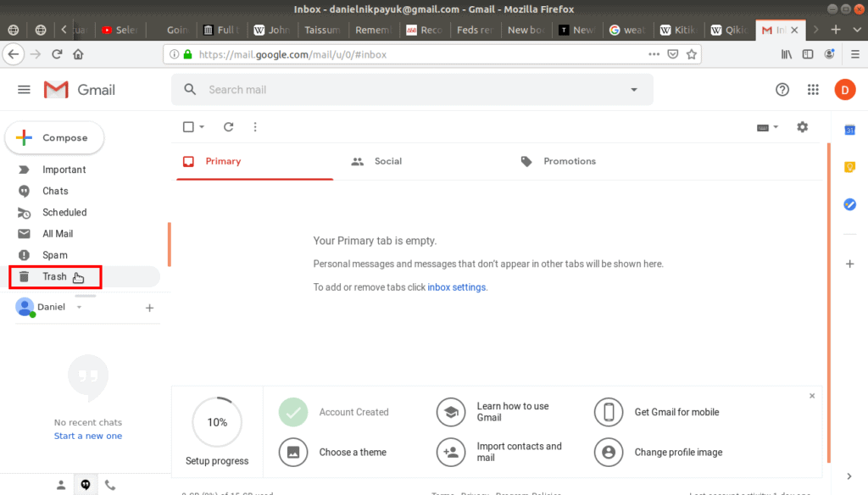Viewport: 868px width, 495px height.
Task: Switch to the weather Google tab
Action: point(628,30)
